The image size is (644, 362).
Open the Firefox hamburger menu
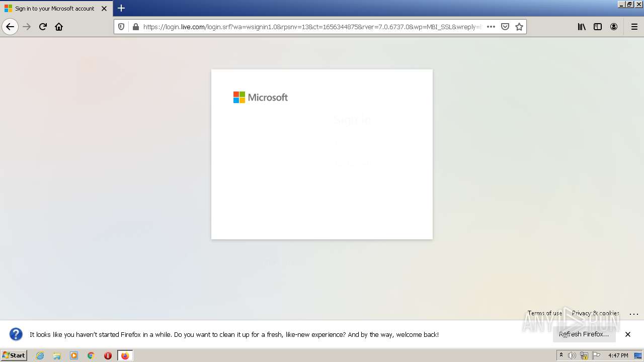tap(634, 27)
